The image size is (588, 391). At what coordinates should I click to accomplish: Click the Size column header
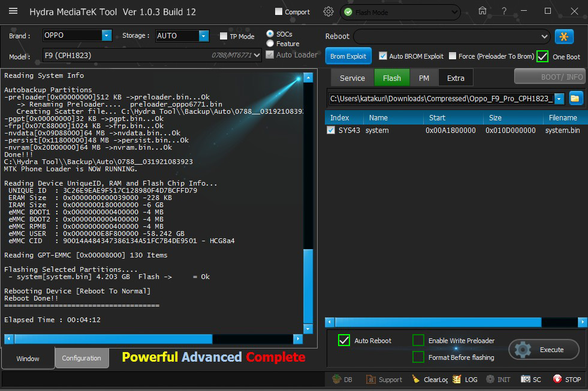click(513, 117)
